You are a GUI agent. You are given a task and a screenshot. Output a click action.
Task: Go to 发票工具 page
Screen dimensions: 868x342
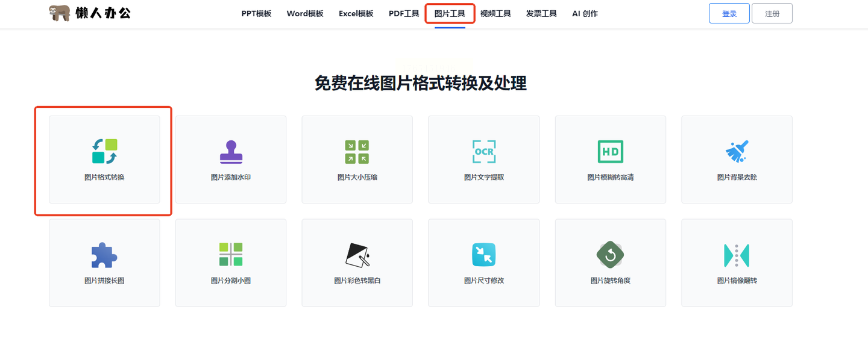[x=541, y=13]
